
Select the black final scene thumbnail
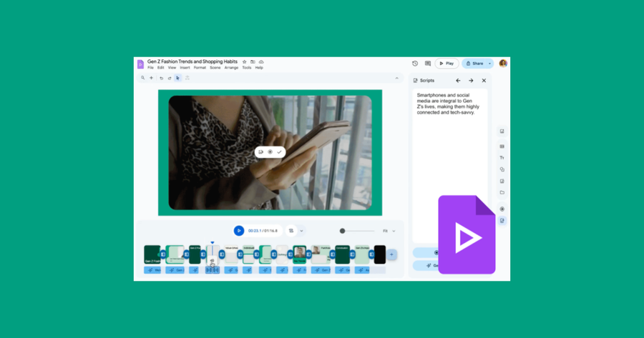tap(380, 254)
